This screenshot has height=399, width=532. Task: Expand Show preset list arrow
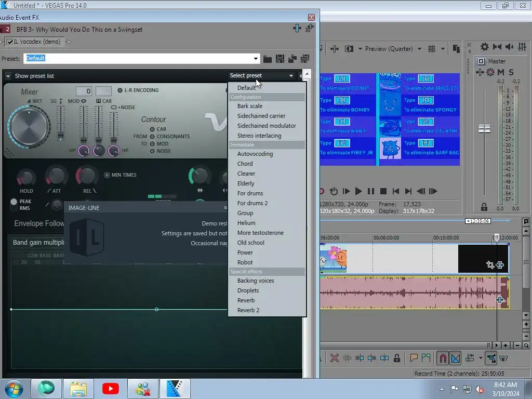pos(7,76)
